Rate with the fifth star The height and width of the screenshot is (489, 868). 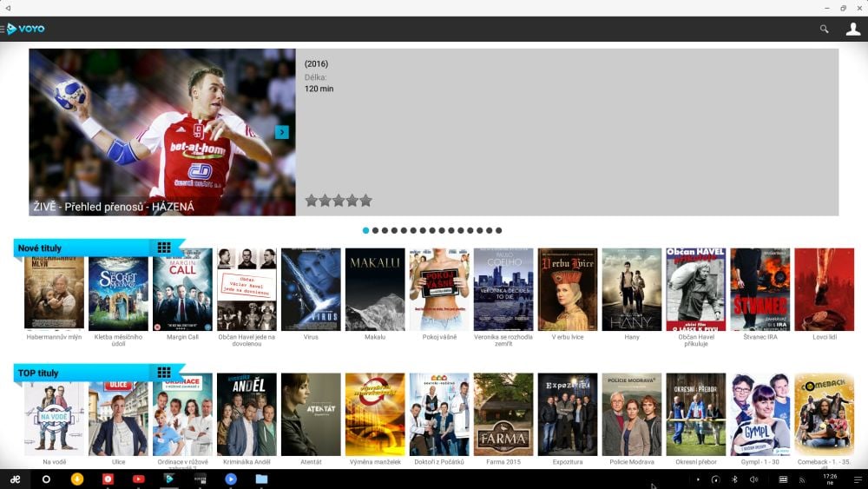coord(366,201)
